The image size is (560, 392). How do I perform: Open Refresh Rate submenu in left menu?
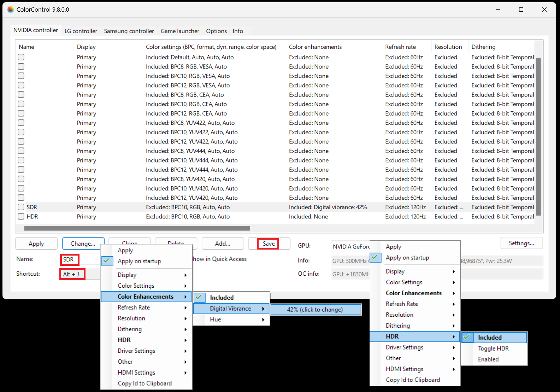pos(146,308)
